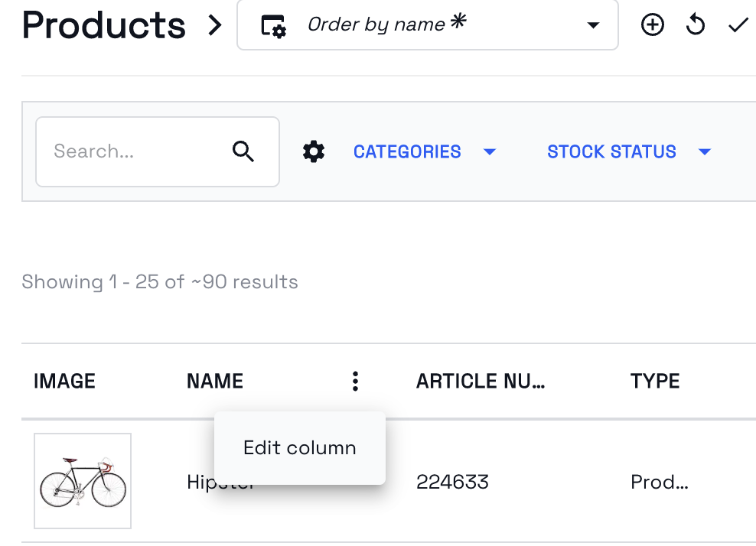Click the IMAGE column header
This screenshot has height=546, width=756.
[x=64, y=381]
